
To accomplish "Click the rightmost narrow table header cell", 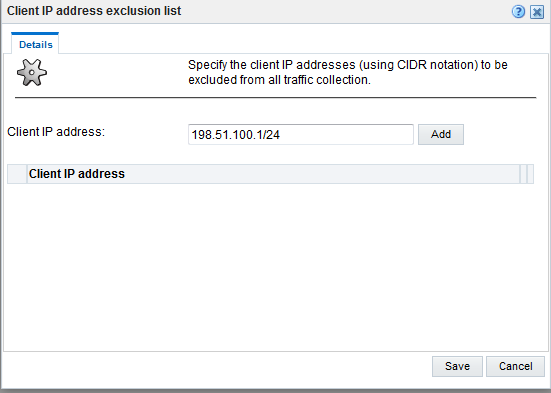I will tap(530, 174).
